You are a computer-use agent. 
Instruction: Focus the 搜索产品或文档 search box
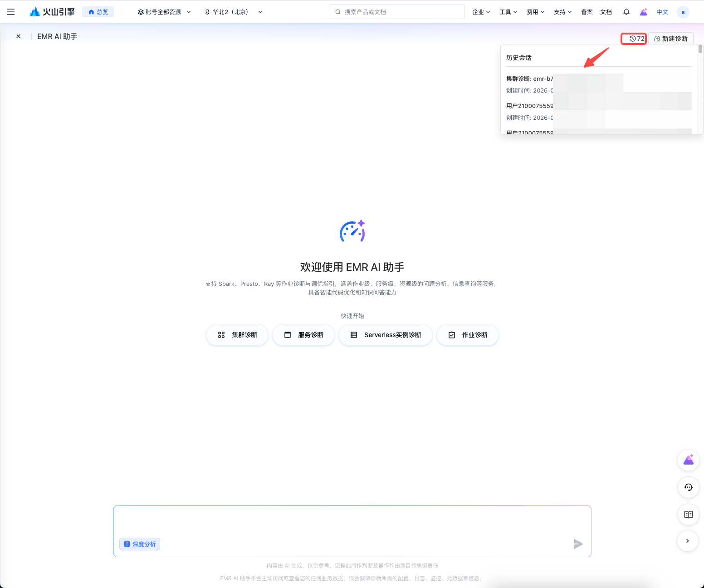397,12
